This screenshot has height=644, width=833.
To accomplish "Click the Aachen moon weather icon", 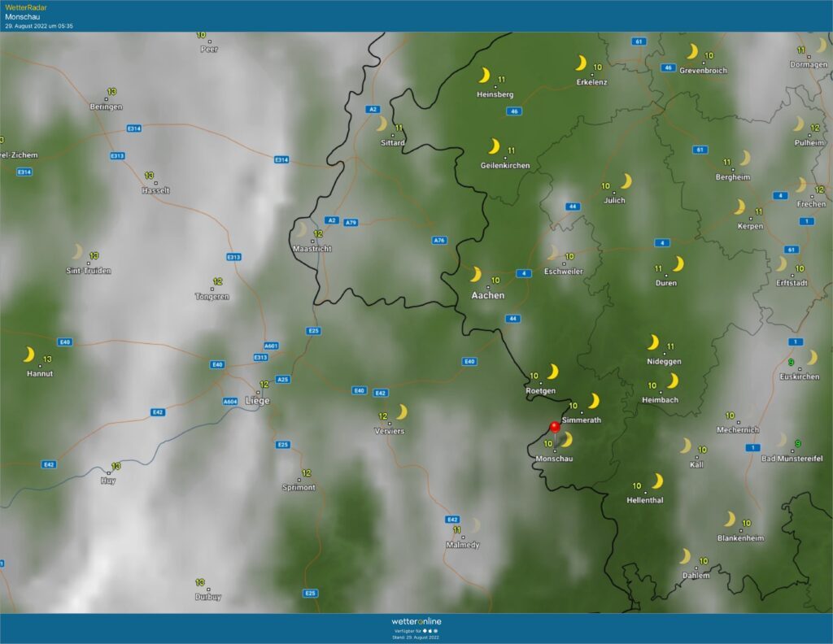I will (x=475, y=275).
